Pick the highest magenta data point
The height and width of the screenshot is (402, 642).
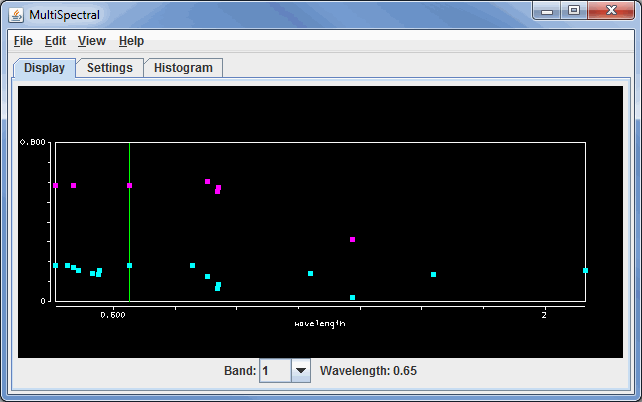point(207,181)
